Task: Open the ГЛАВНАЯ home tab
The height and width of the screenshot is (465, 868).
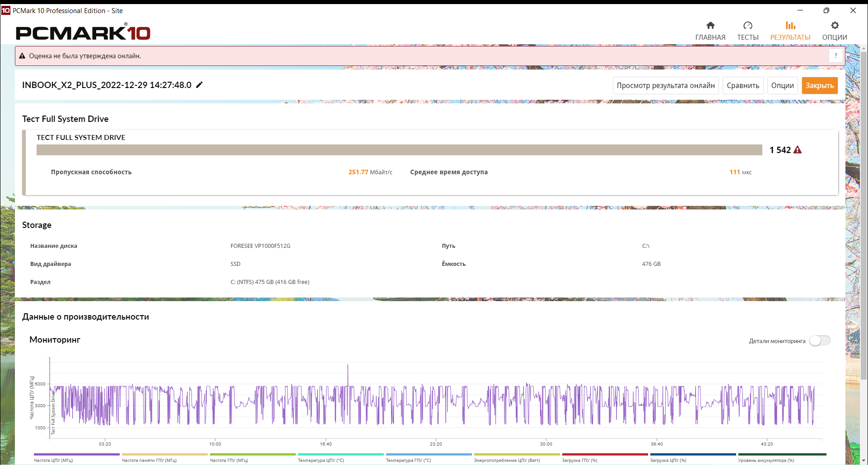Action: (x=710, y=31)
